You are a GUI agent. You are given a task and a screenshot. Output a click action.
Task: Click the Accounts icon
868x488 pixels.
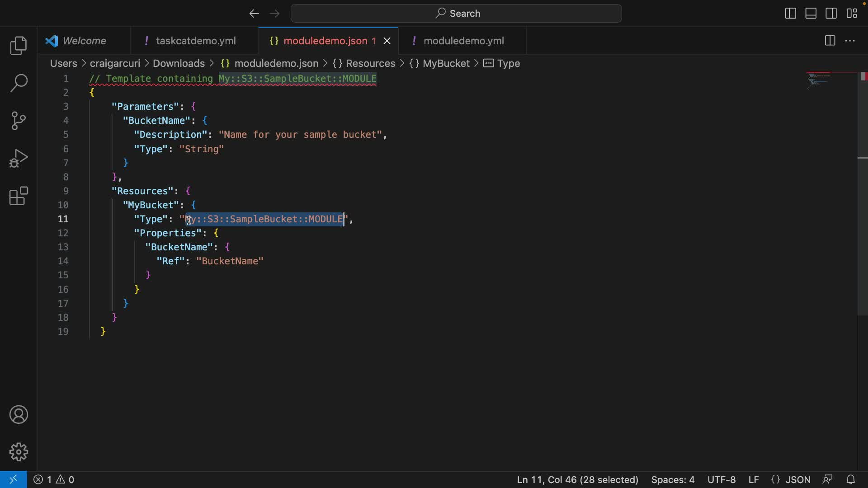coord(19,415)
